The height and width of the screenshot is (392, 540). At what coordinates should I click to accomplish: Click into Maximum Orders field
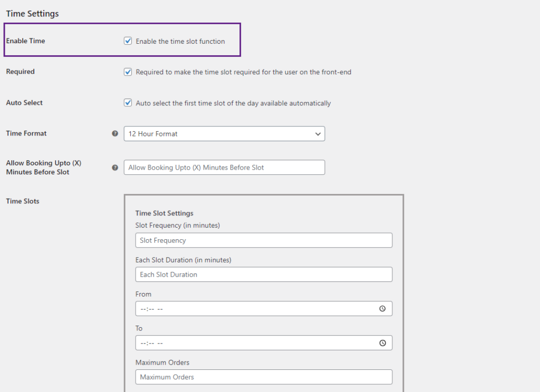[264, 377]
